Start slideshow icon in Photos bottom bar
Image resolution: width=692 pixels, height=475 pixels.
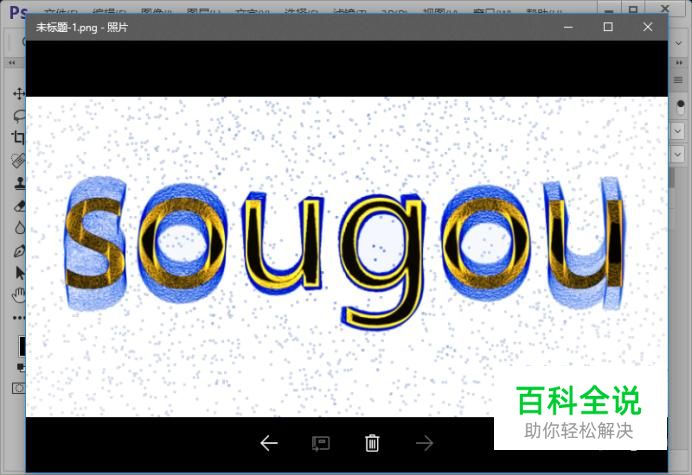tap(321, 443)
